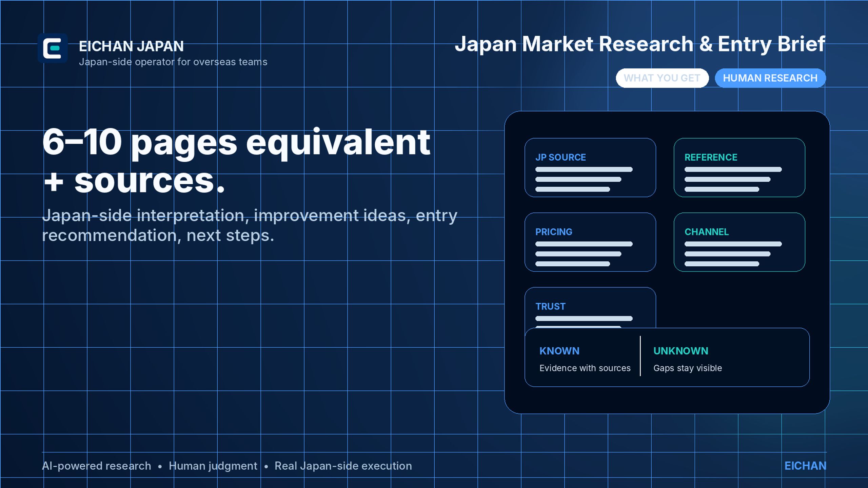Click the EICHAN JAPAN brand name
This screenshot has width=868, height=488.
click(x=132, y=46)
